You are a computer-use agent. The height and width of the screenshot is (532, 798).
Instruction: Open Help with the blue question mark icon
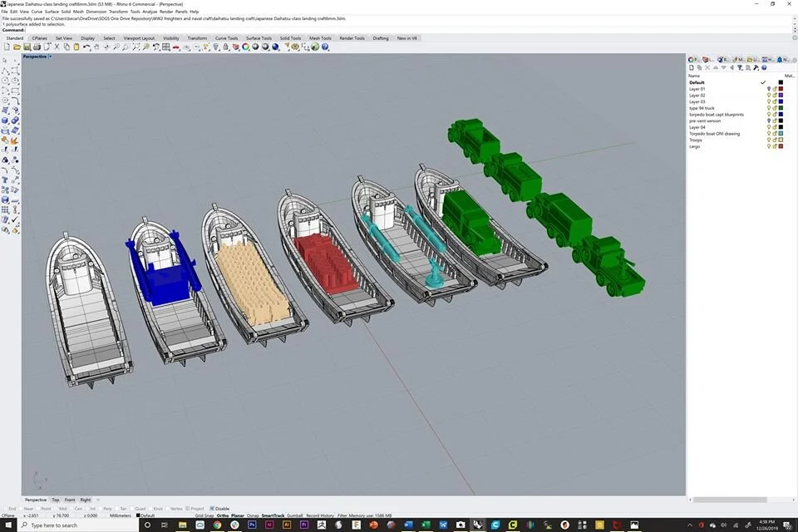pos(325,47)
